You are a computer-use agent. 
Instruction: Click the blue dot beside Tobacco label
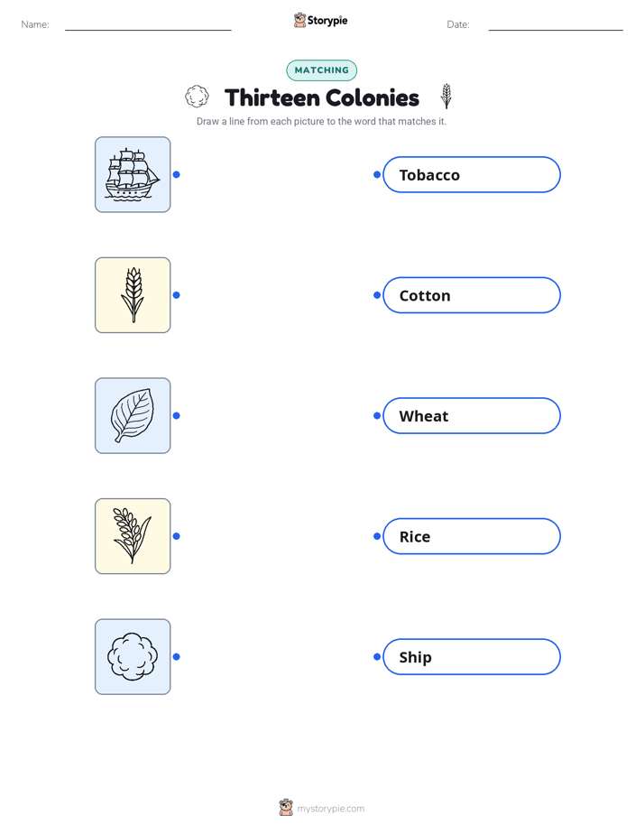[x=377, y=174]
